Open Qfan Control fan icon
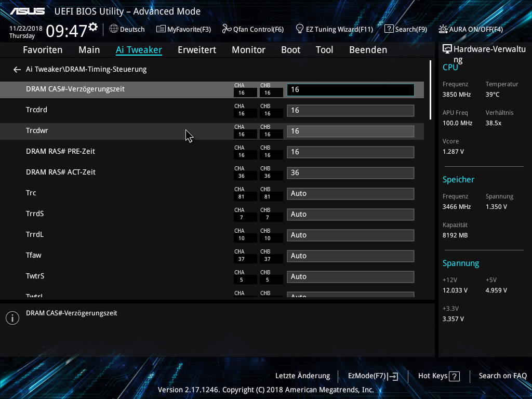The height and width of the screenshot is (399, 532). click(227, 29)
